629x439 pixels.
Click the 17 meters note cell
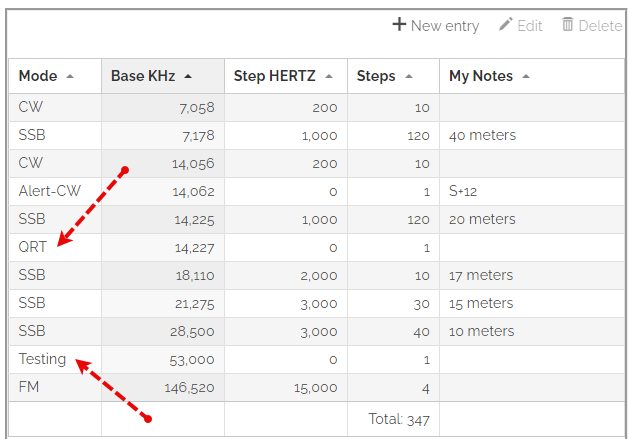pyautogui.click(x=481, y=275)
